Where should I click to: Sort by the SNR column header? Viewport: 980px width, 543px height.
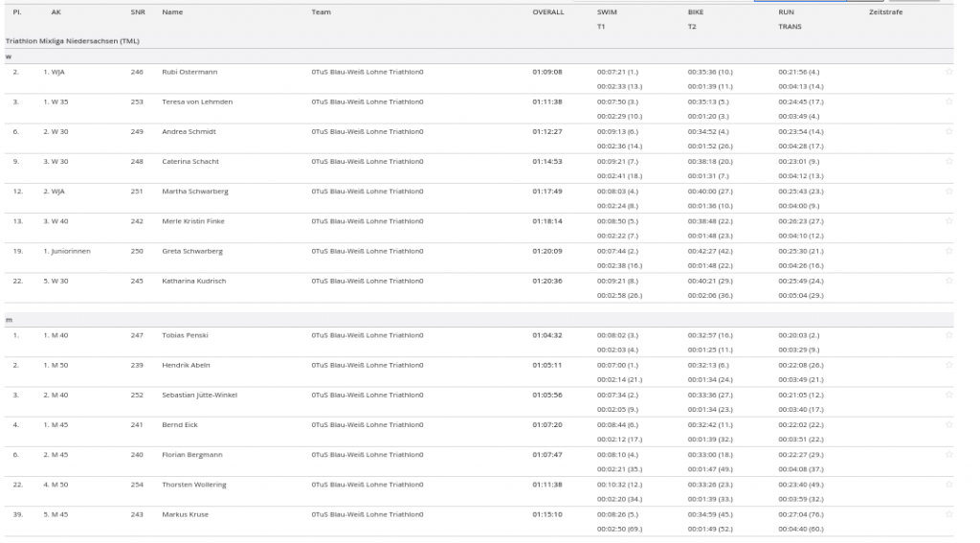point(138,11)
